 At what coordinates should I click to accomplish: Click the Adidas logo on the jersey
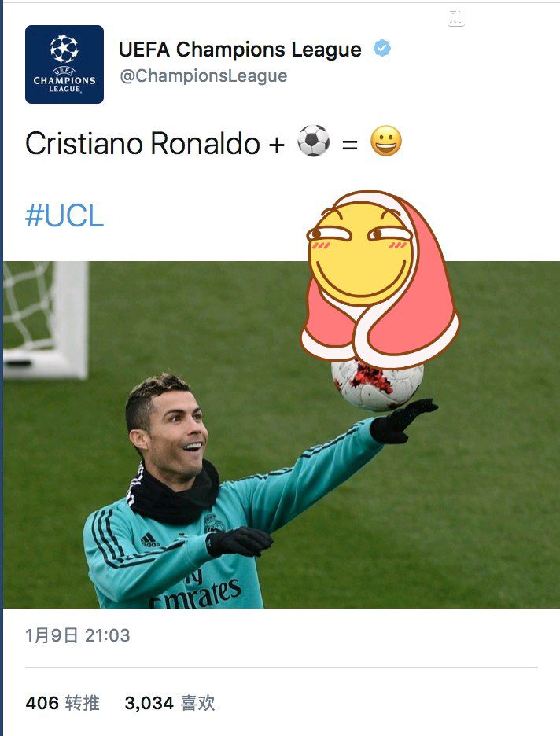[x=150, y=540]
